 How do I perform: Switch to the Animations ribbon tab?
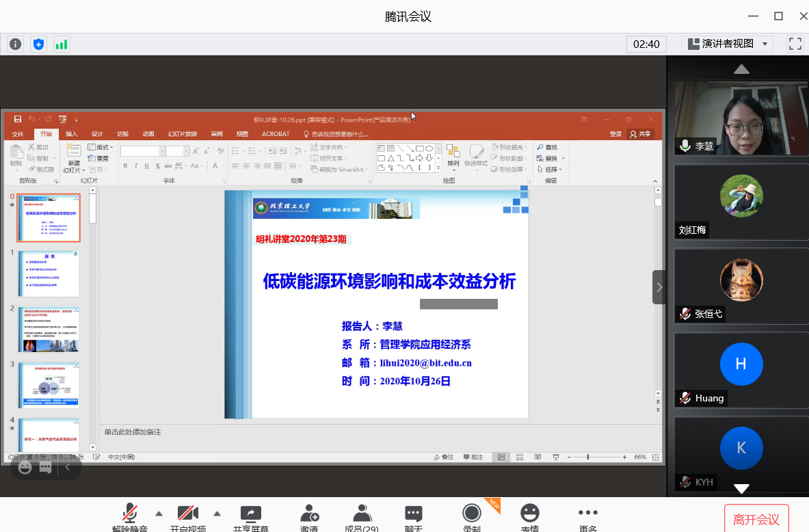(148, 134)
